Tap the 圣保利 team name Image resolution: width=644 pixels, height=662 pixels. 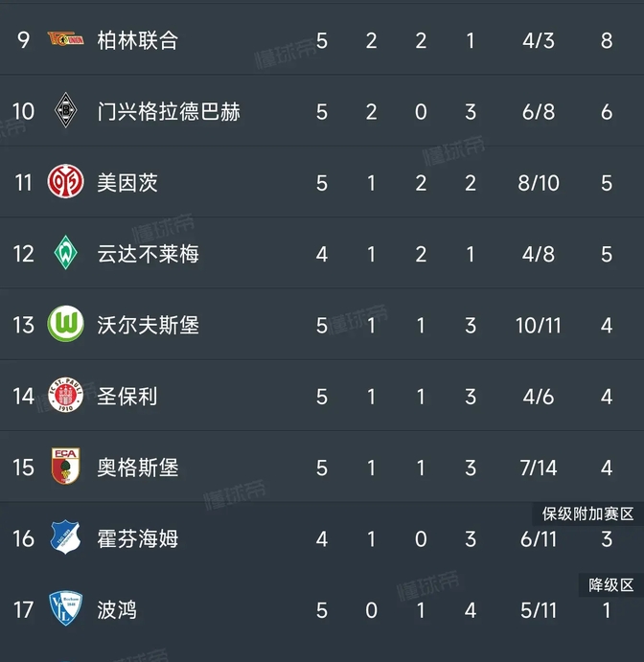(x=126, y=396)
